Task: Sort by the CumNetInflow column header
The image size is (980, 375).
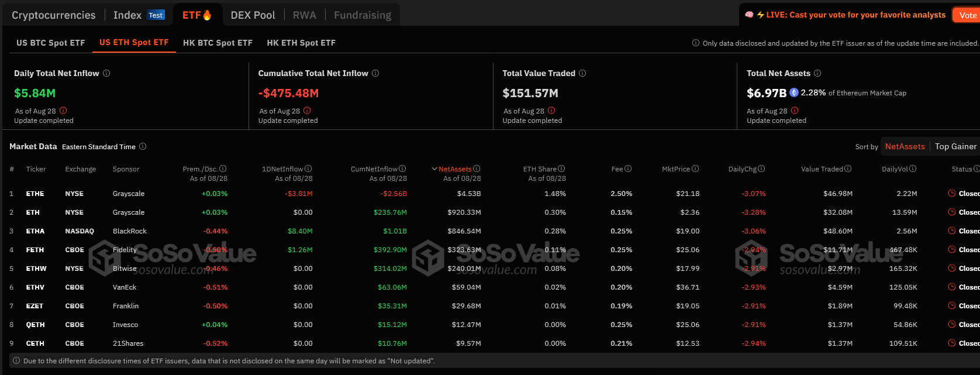Action: coord(374,169)
